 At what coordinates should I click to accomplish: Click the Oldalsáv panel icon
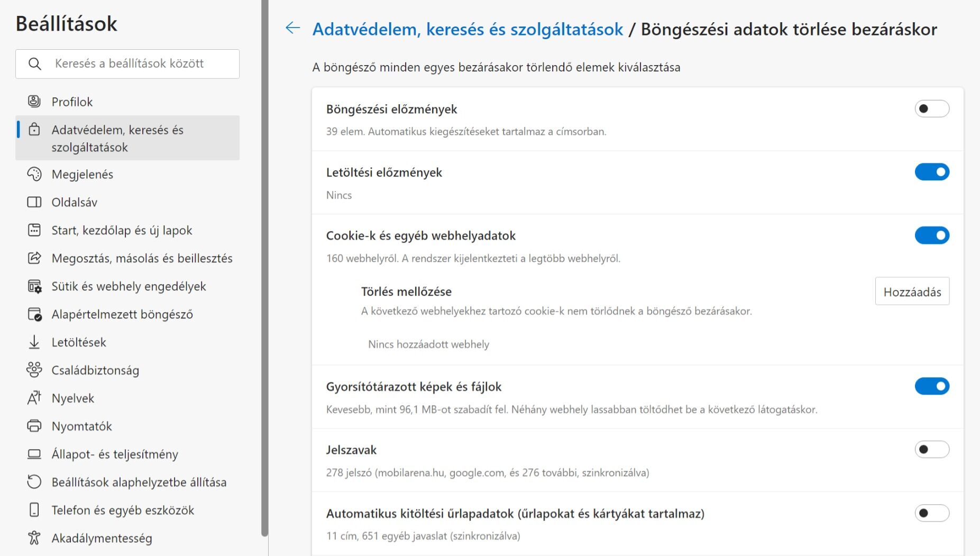34,202
